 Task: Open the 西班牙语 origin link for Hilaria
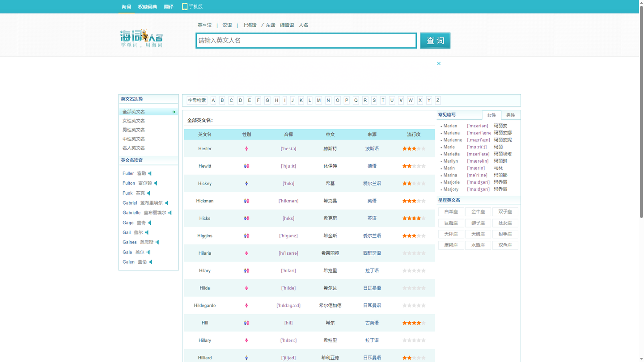(x=372, y=253)
